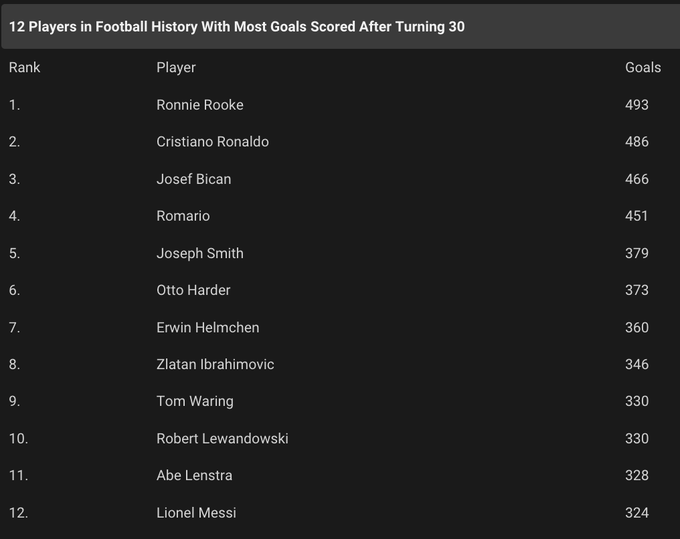Viewport: 680px width, 539px height.
Task: Click the Player column header
Action: coord(176,67)
